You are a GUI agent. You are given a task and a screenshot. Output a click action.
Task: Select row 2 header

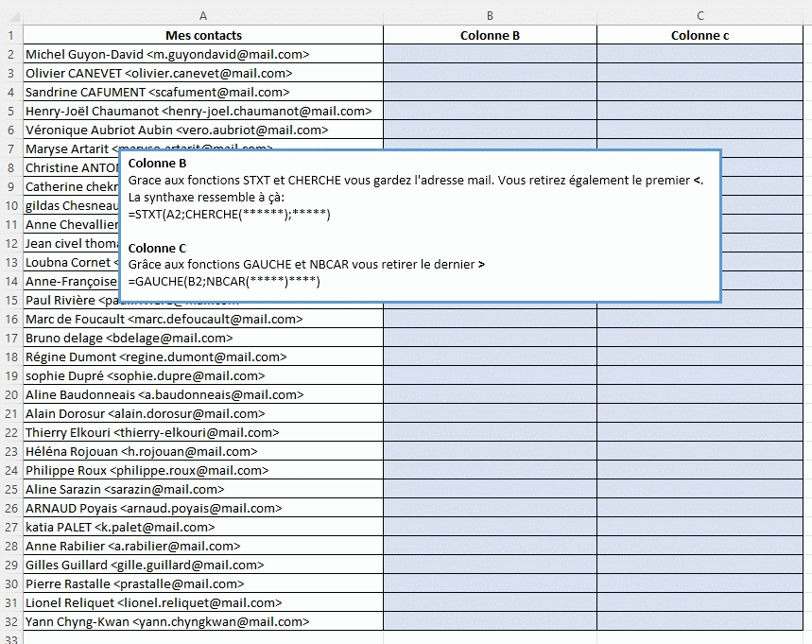point(11,54)
